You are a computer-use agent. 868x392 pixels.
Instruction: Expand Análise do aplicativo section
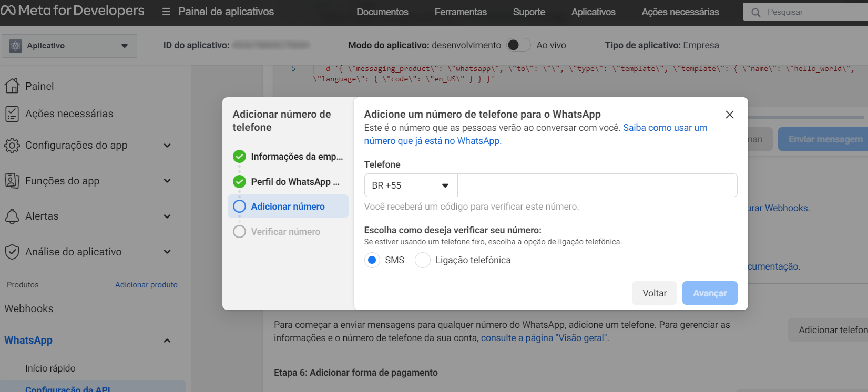click(x=167, y=252)
